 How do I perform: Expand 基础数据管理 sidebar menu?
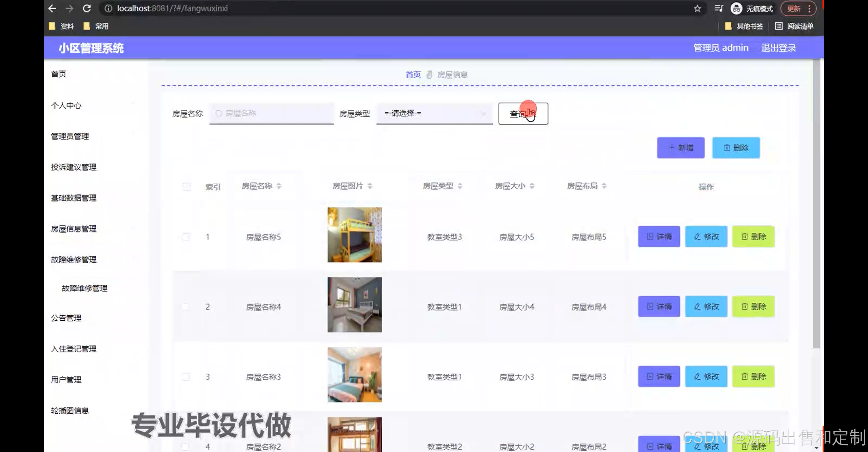point(74,198)
